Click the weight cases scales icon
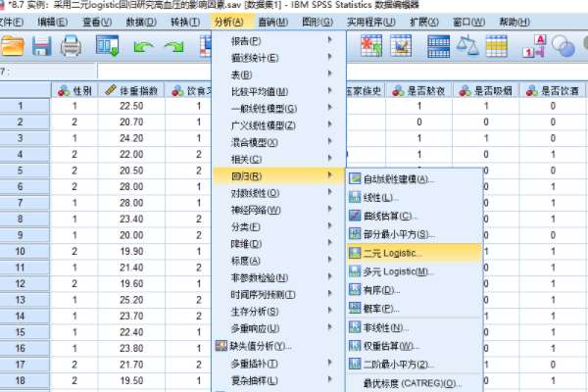The height and width of the screenshot is (392, 588). 467,45
